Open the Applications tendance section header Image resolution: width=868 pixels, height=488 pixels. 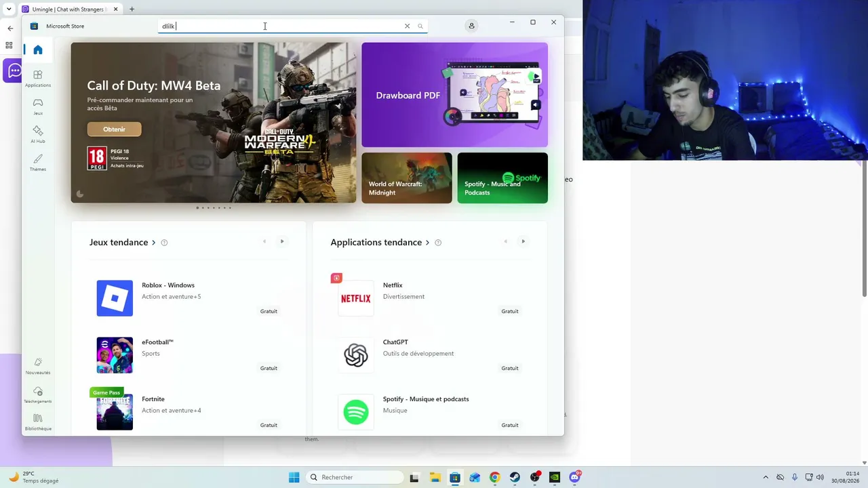pos(380,242)
